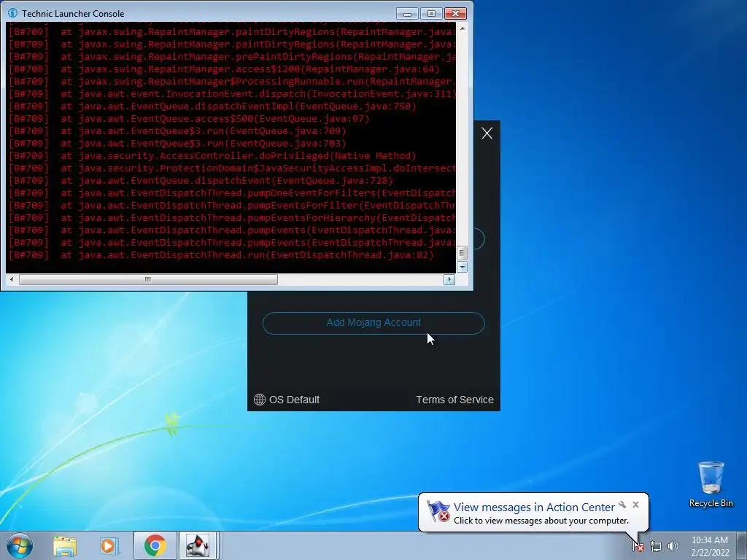
Task: Click the Action Center flag tray icon
Action: click(x=638, y=546)
